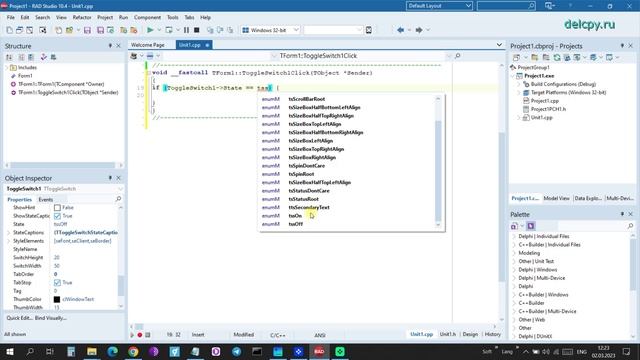Open Telegram from the taskbar
Image resolution: width=640 pixels, height=360 pixels.
236,351
